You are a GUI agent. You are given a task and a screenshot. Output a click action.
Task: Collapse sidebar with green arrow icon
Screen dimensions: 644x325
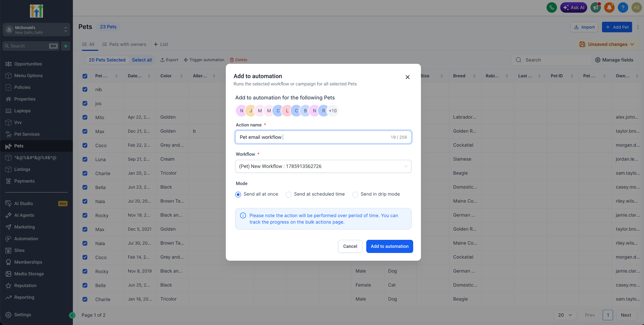tap(72, 315)
